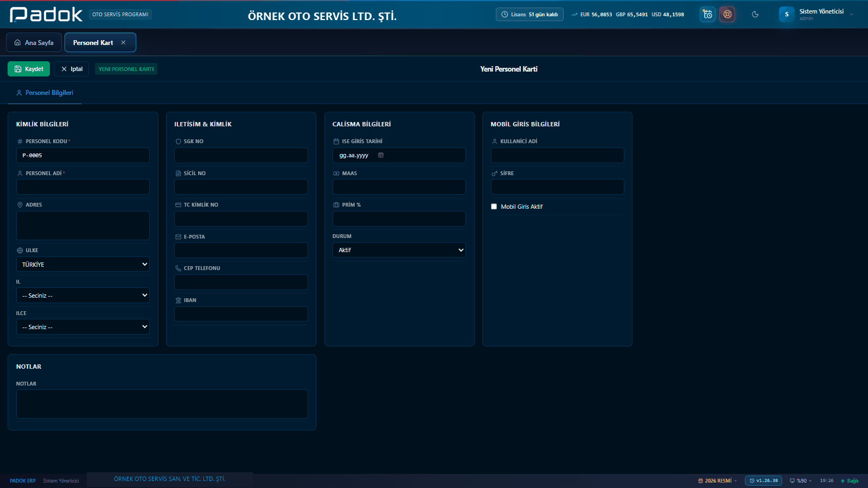Click the YENI PERSONEL KARTI badge
868x488 pixels.
click(x=126, y=69)
